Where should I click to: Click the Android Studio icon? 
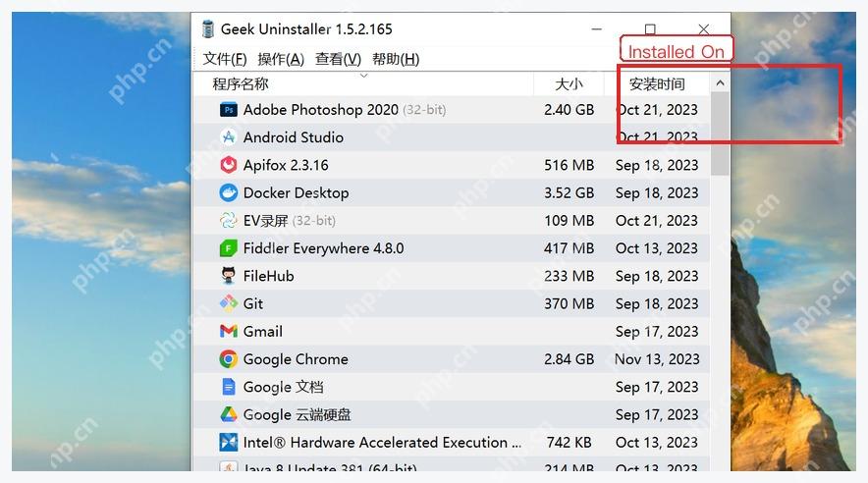(229, 137)
